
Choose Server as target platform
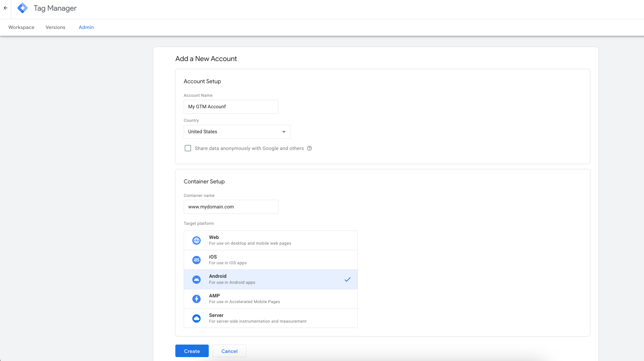271,318
